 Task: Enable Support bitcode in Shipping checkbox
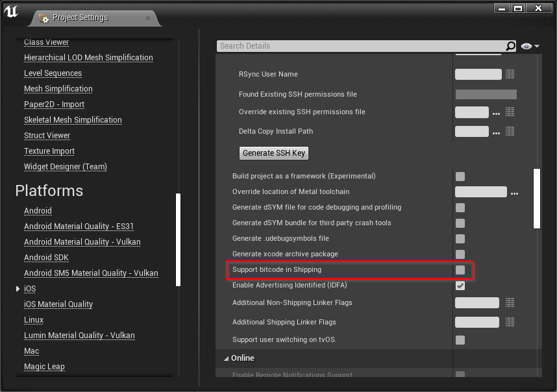click(460, 270)
